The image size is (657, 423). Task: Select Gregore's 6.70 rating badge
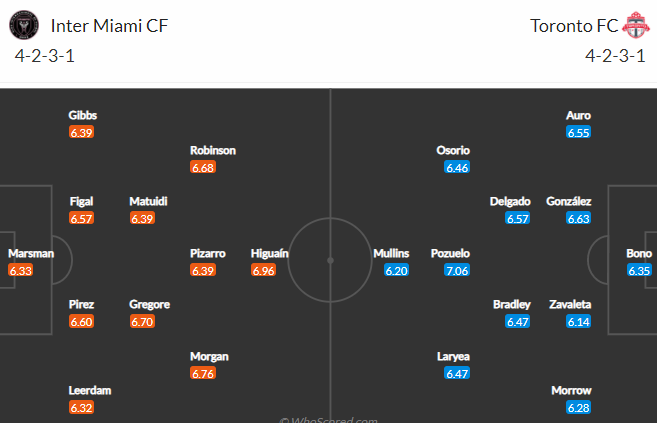coord(142,322)
